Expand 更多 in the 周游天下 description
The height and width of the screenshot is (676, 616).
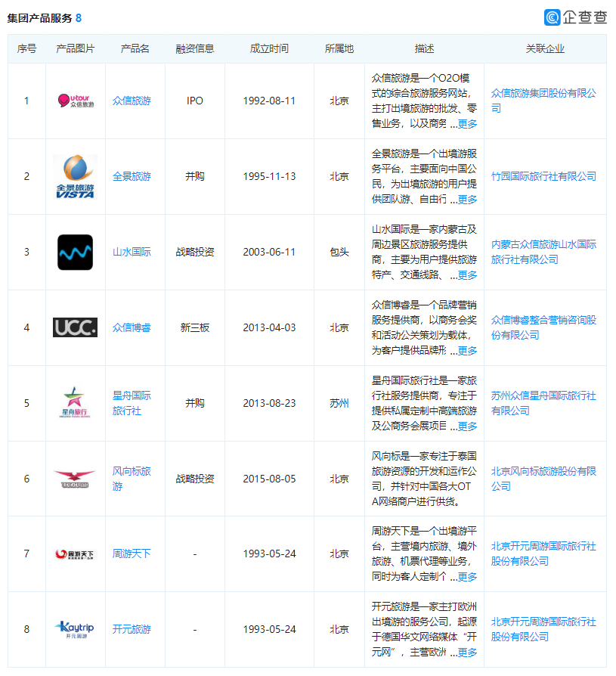point(467,577)
